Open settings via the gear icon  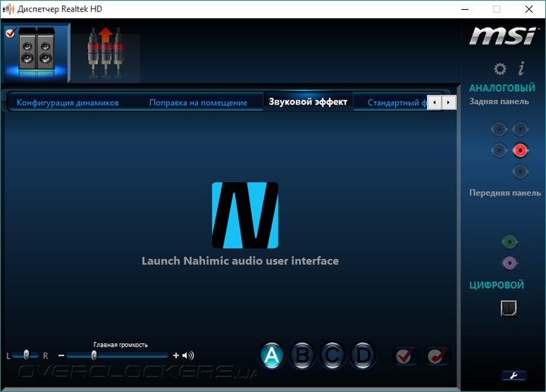click(x=500, y=68)
